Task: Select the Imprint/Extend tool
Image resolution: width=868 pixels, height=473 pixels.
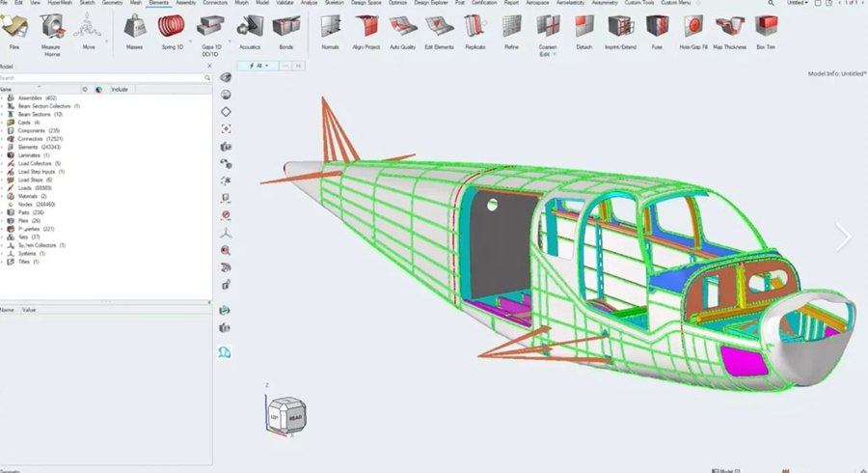Action: pyautogui.click(x=620, y=33)
